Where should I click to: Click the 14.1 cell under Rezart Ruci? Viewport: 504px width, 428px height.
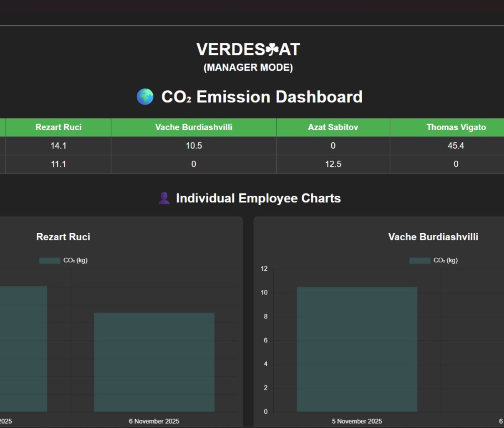(58, 146)
